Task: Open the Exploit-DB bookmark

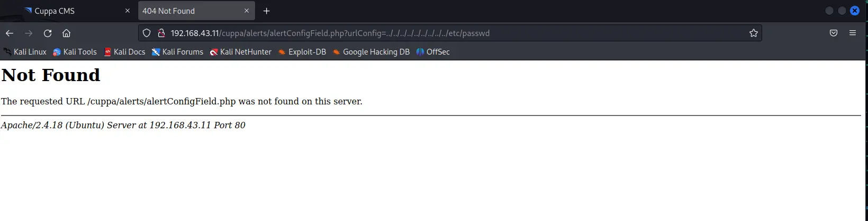Action: tap(302, 52)
